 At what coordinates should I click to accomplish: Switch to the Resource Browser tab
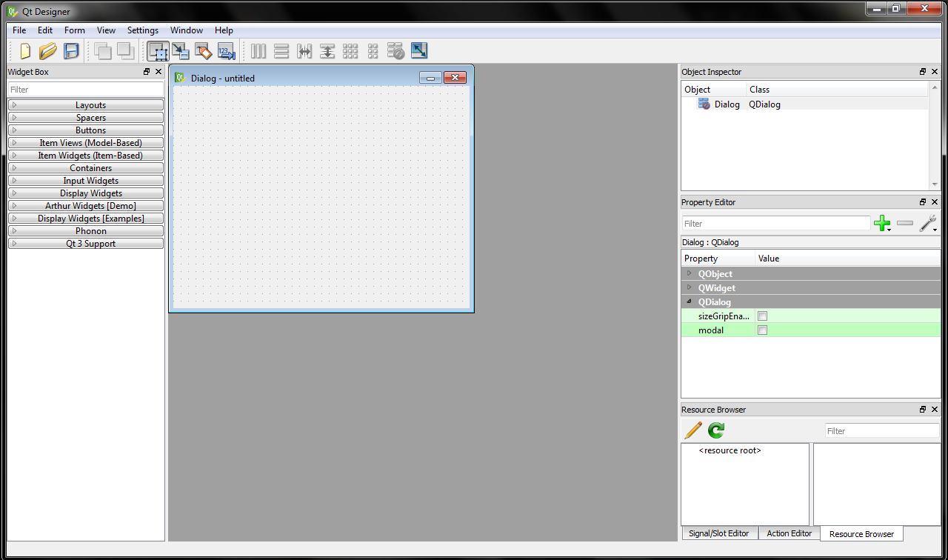point(862,533)
